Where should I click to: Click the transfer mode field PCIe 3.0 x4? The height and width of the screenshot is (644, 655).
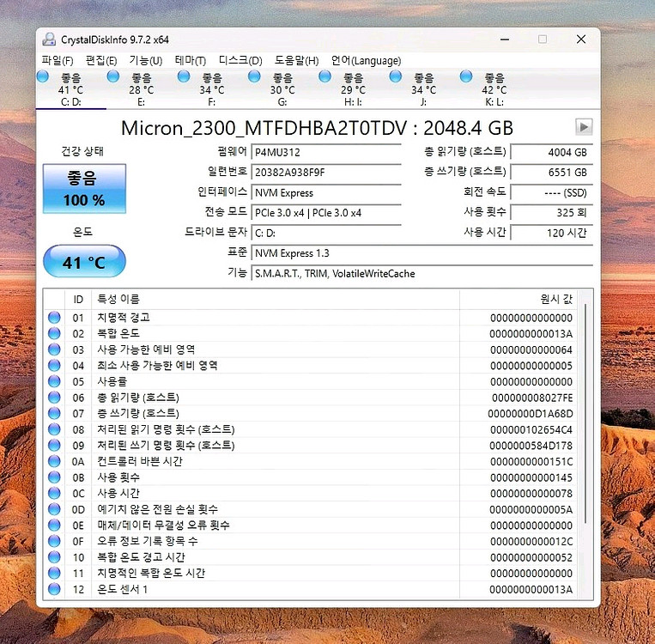point(326,213)
